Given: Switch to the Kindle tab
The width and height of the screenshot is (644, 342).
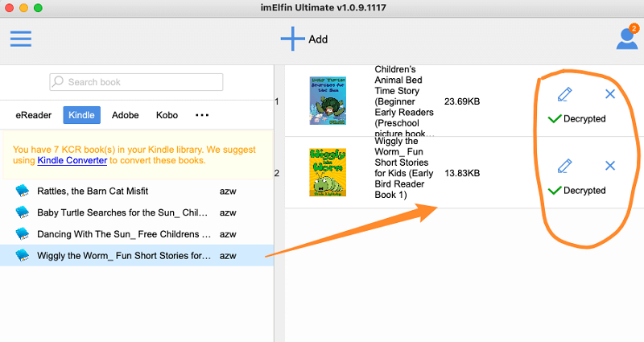Looking at the screenshot, I should point(81,115).
